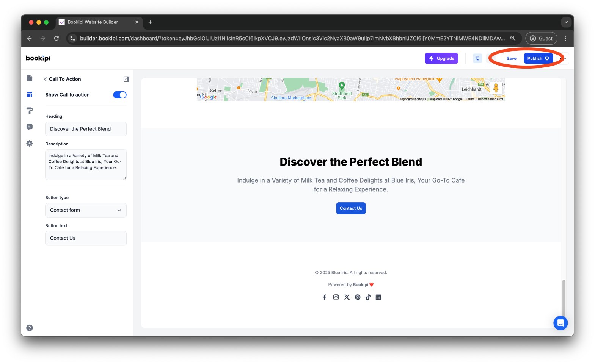Screen dimensions: 595x364
Task: View site information icon in address bar
Action: point(73,38)
